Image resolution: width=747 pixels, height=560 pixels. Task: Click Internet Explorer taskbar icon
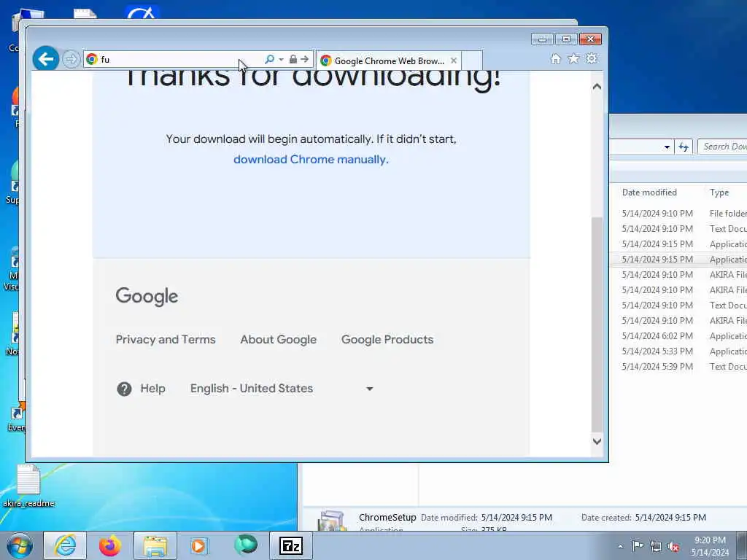65,545
